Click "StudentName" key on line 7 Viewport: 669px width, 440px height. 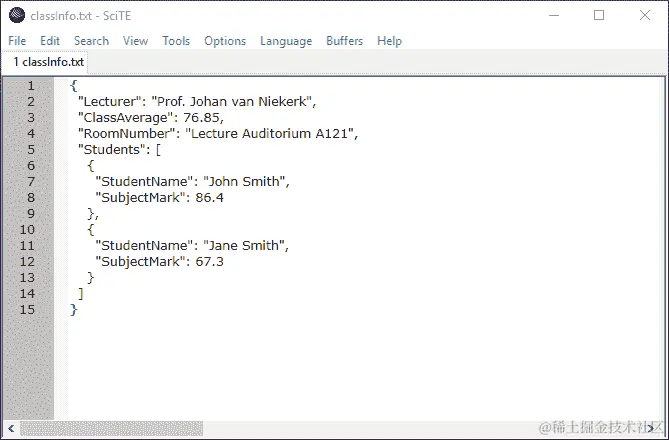(x=144, y=182)
